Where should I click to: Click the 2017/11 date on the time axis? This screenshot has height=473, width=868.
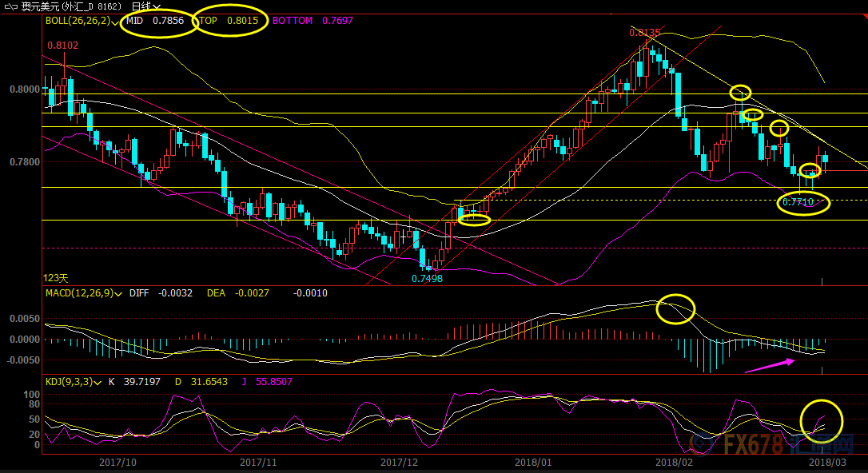(258, 463)
